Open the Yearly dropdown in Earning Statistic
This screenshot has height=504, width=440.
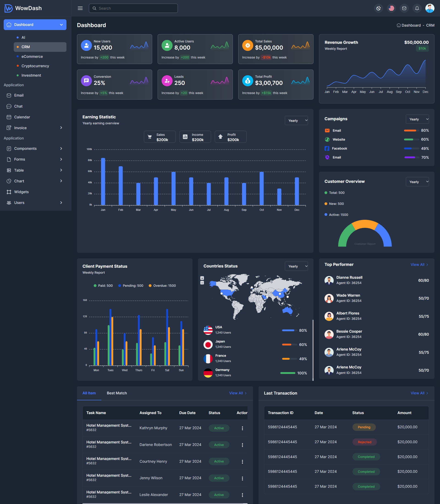(x=296, y=120)
